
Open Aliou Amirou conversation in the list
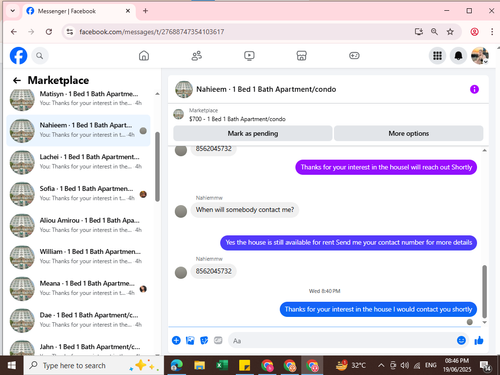pyautogui.click(x=78, y=225)
